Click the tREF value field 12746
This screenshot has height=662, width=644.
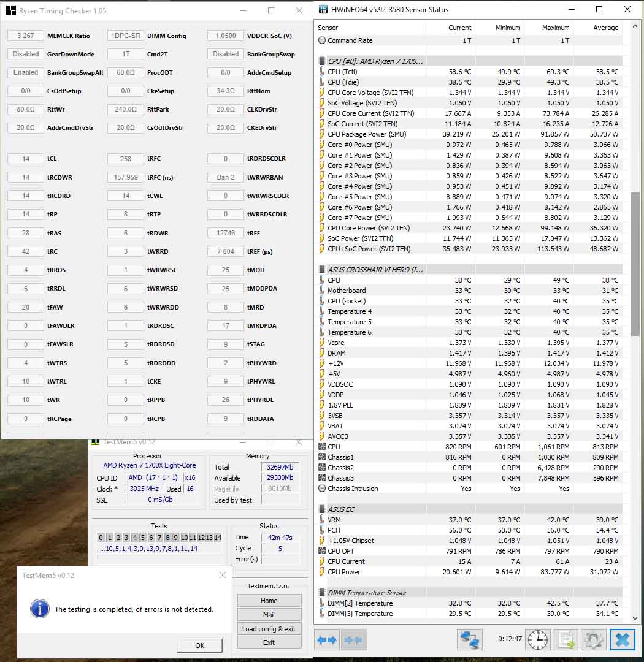pyautogui.click(x=226, y=233)
